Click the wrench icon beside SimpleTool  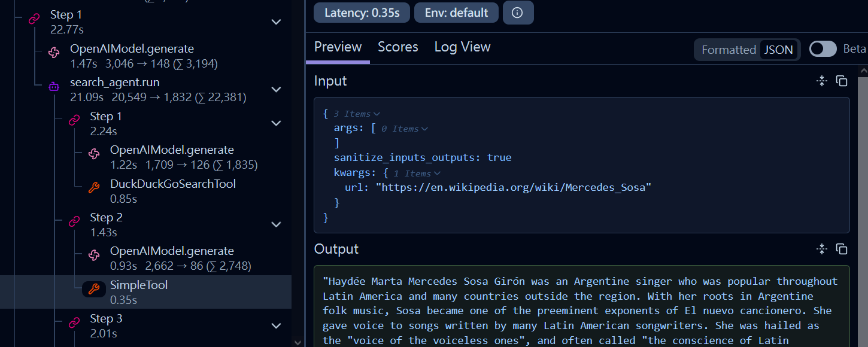click(94, 290)
